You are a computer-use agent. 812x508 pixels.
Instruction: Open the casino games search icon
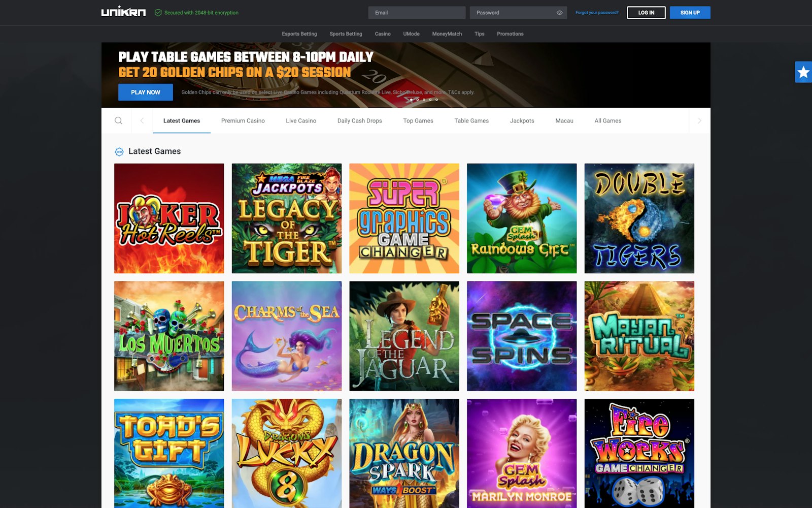pos(118,120)
